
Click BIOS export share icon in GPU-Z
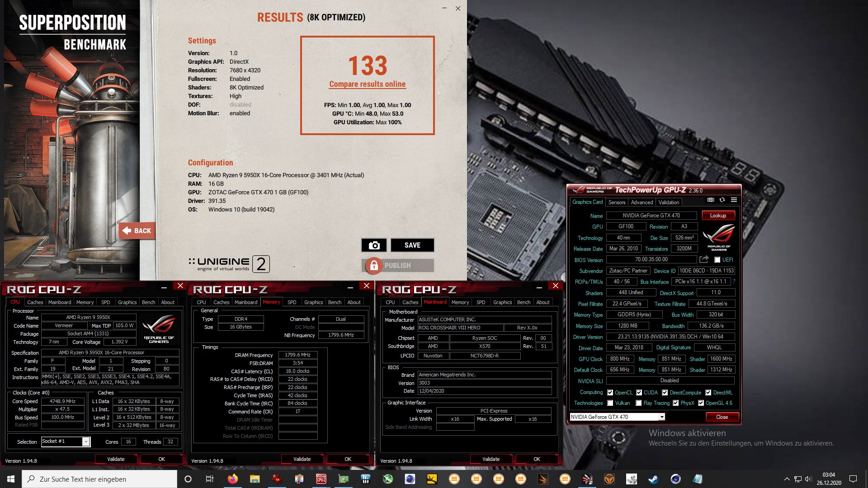click(704, 259)
